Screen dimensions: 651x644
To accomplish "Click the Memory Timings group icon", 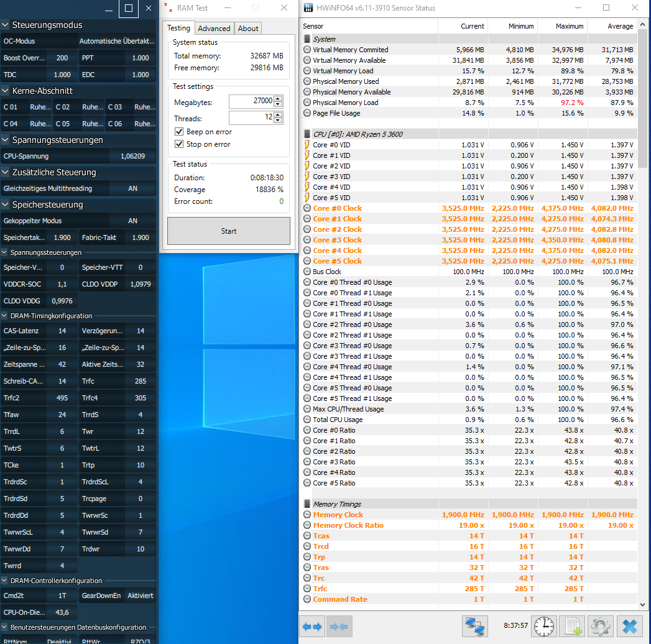I will point(307,504).
